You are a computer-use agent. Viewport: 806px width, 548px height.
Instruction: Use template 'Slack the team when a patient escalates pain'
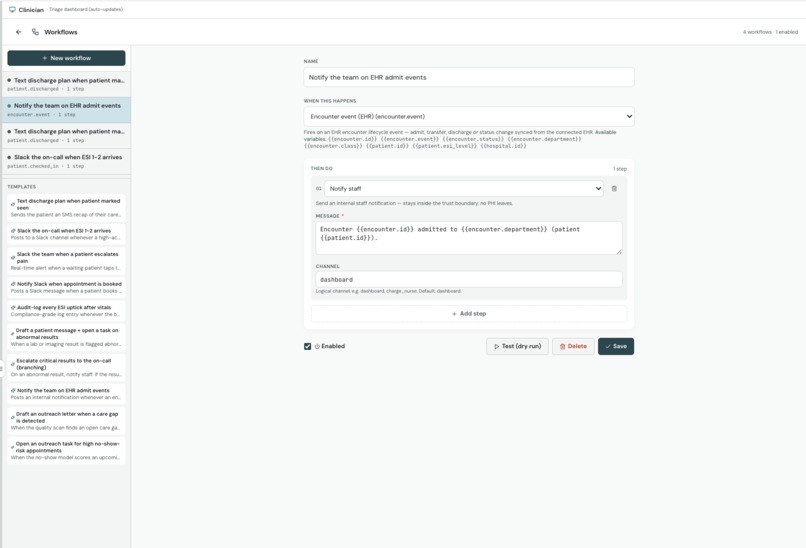pos(66,261)
